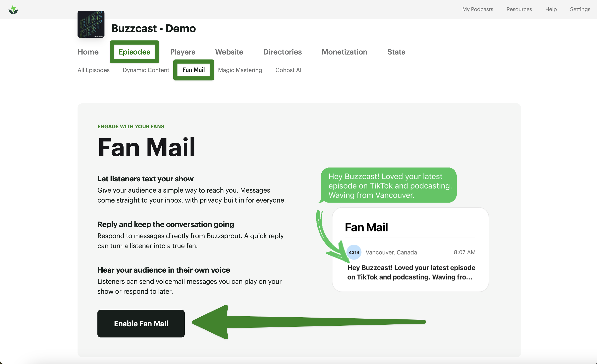View the Stats tab
The height and width of the screenshot is (364, 597).
point(396,52)
